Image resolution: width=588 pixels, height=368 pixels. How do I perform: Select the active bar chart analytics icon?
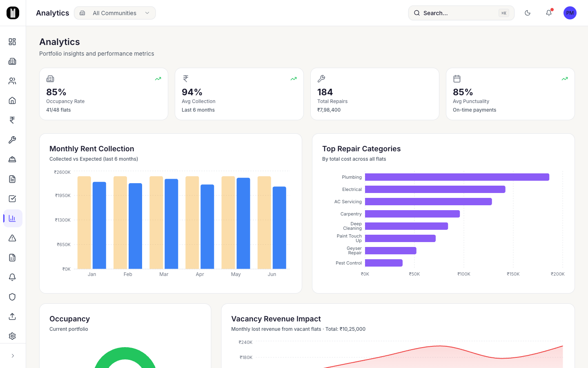[13, 218]
